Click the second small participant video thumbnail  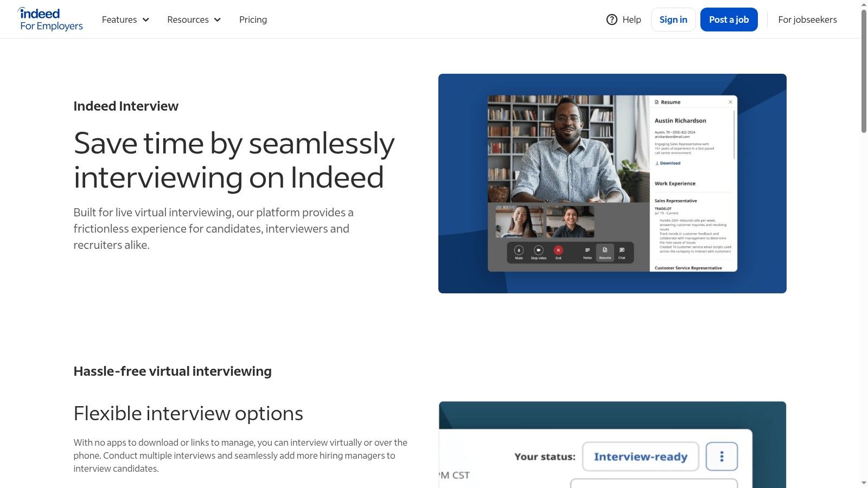point(570,221)
